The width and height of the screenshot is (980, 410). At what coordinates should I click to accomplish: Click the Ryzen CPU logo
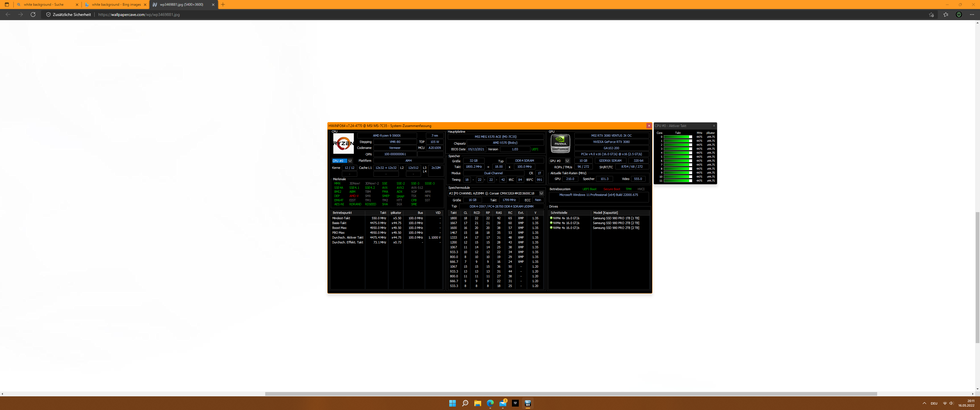point(343,143)
